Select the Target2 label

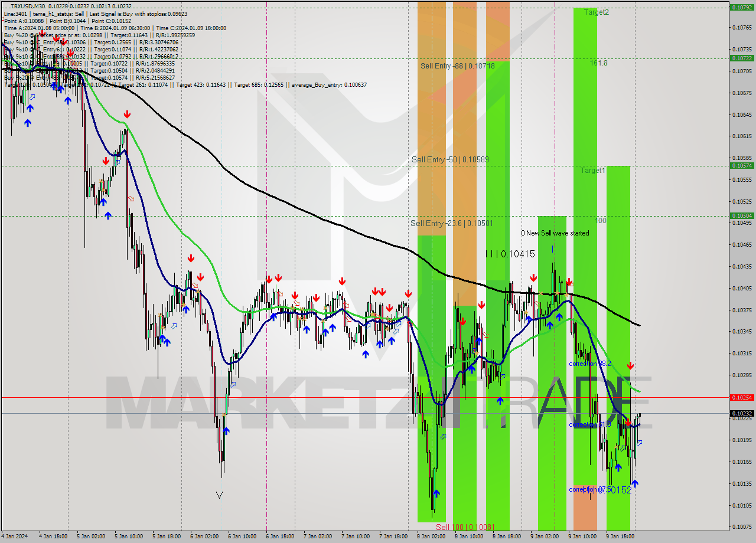click(596, 12)
